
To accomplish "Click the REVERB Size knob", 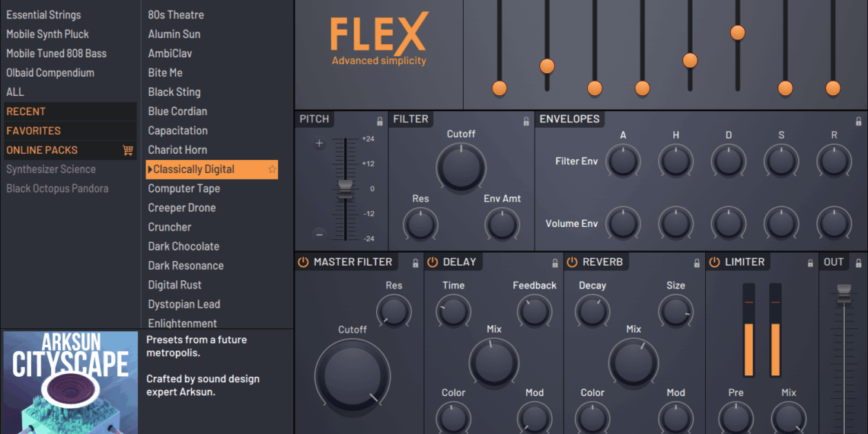I will 675,311.
